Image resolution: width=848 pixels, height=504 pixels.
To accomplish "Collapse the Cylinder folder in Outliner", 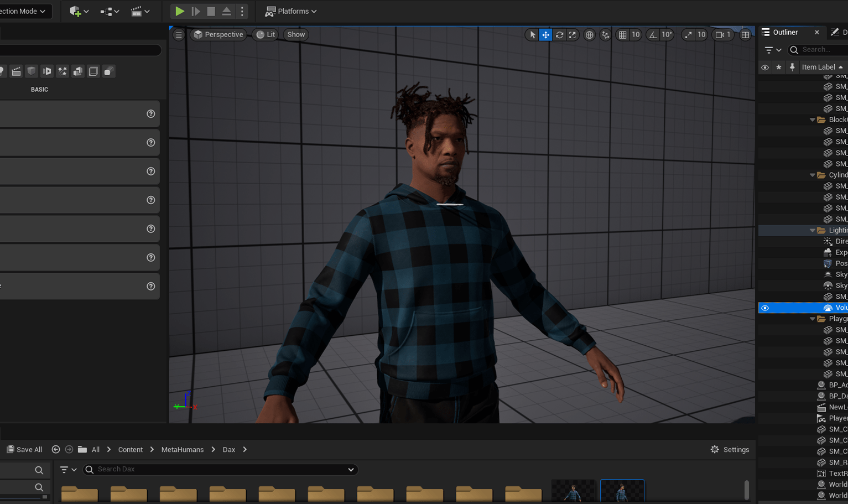I will tap(813, 175).
